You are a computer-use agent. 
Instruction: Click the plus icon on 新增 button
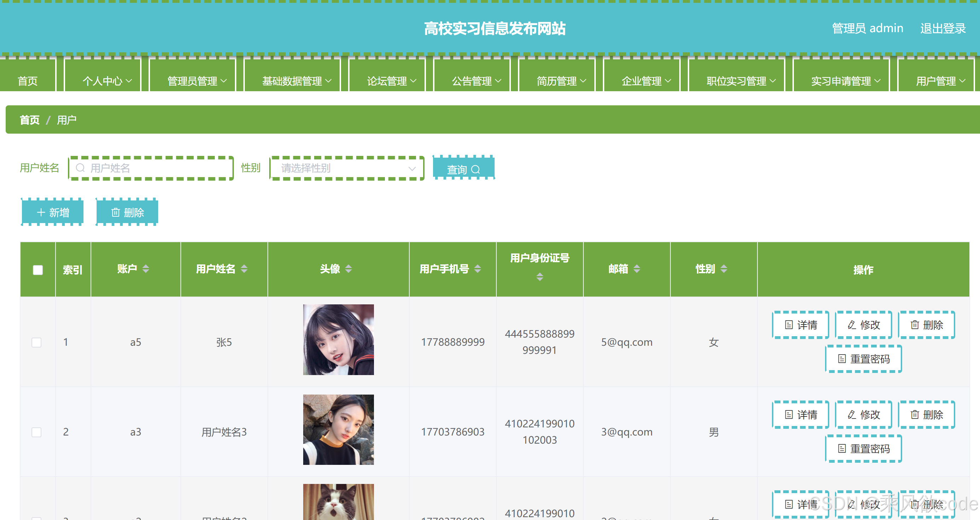click(x=41, y=212)
